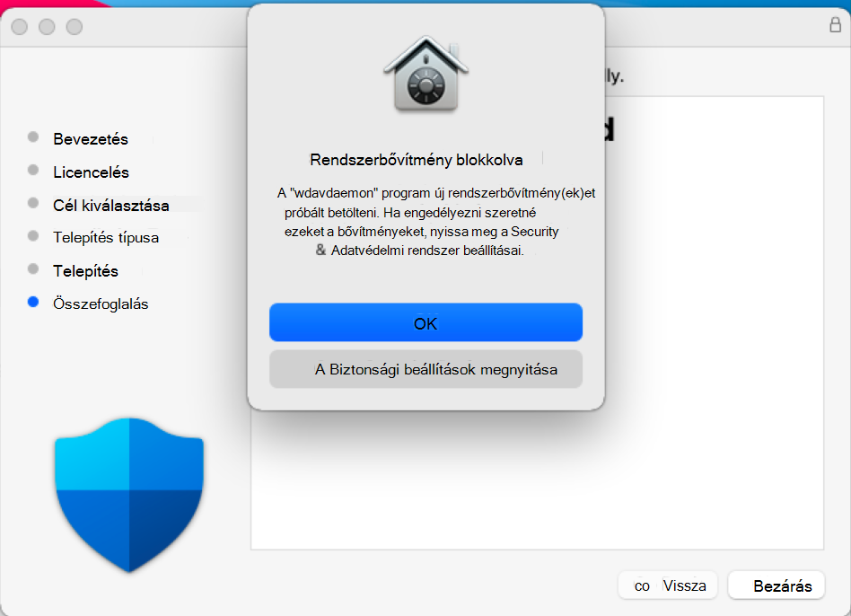Viewport: 851px width, 616px height.
Task: Select the Bevezetés step in sidebar
Action: pos(91,139)
